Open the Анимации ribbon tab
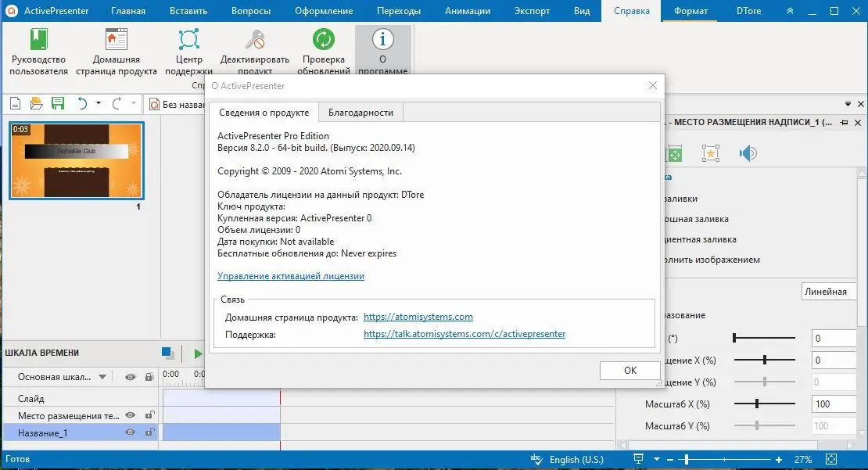 [467, 10]
